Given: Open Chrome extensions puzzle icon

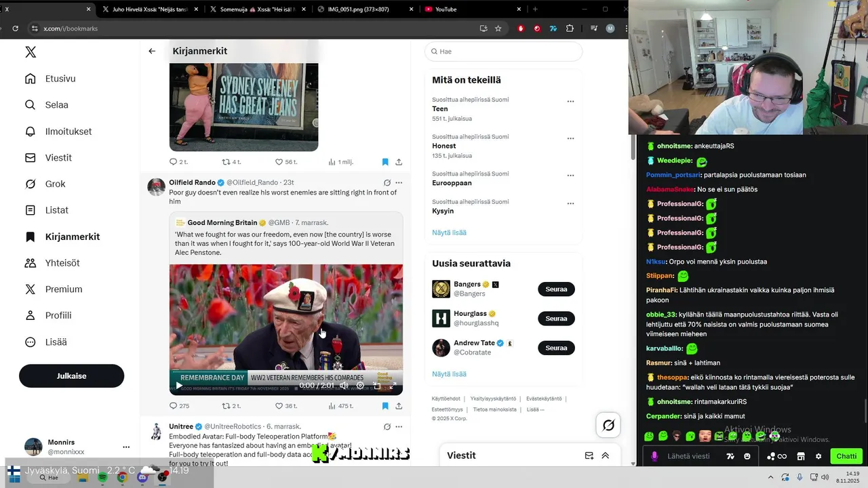Looking at the screenshot, I should coord(570,28).
